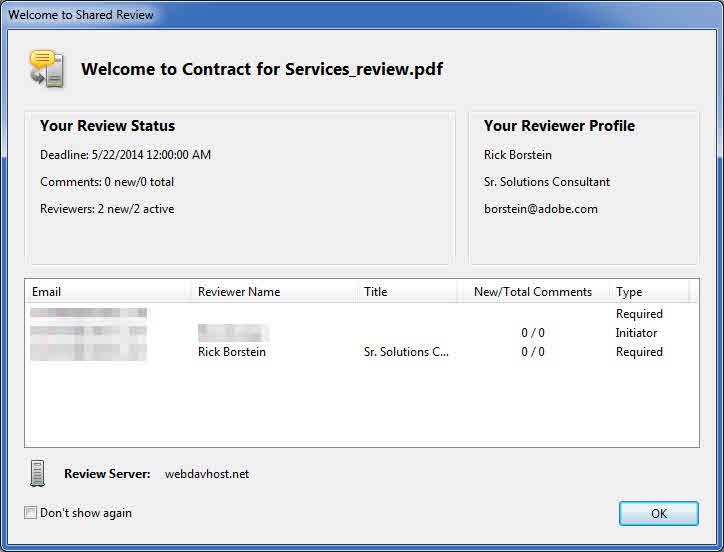Click the Your Review Status heading

coord(107,126)
